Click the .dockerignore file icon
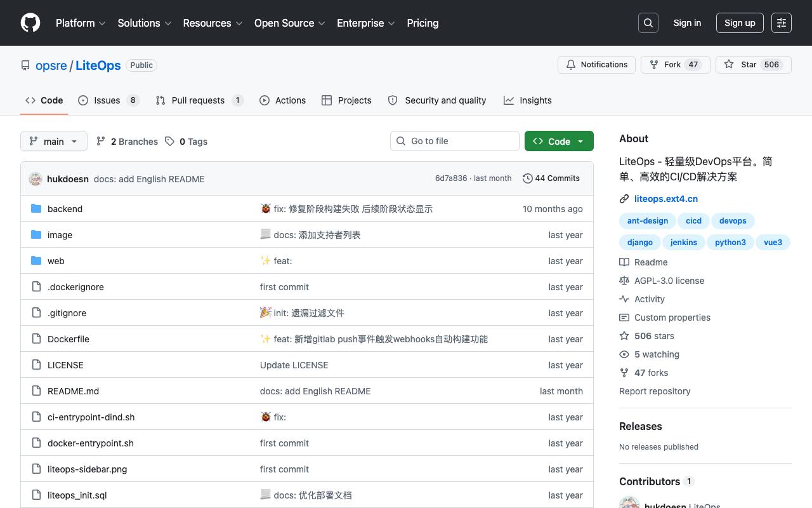The height and width of the screenshot is (508, 812). click(x=36, y=287)
